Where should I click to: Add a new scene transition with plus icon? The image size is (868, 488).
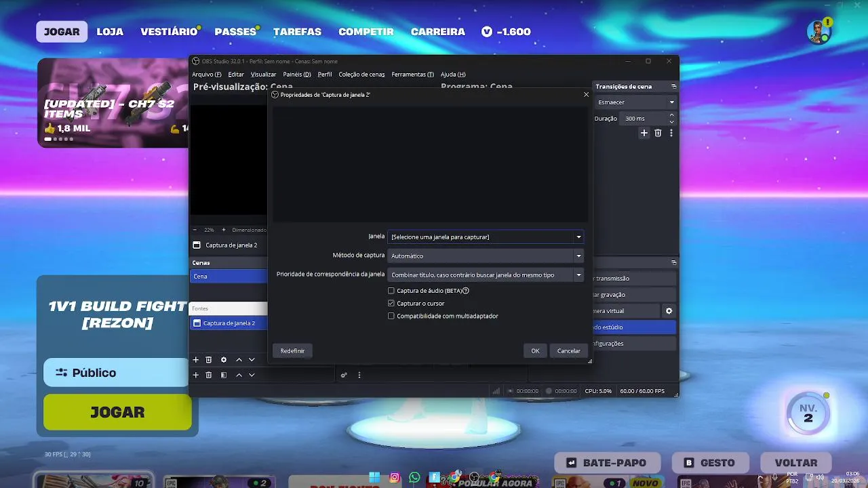[644, 133]
